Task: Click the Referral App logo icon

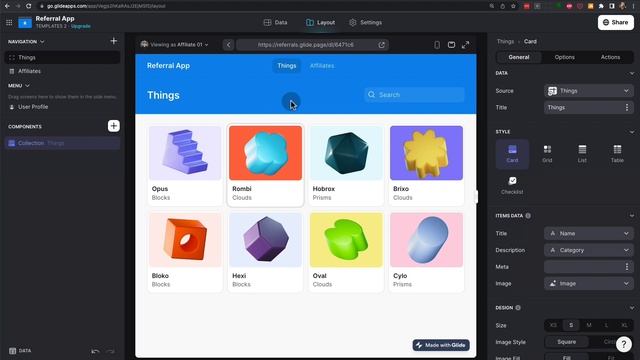Action: point(25,23)
